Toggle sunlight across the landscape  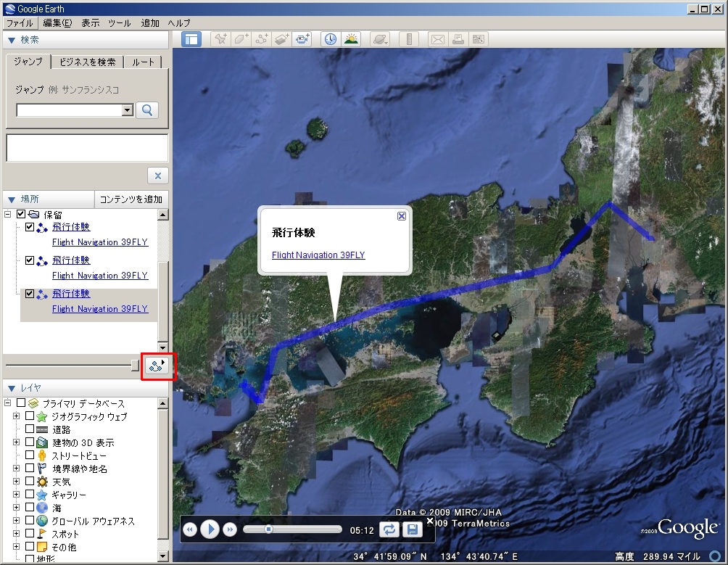tap(352, 39)
